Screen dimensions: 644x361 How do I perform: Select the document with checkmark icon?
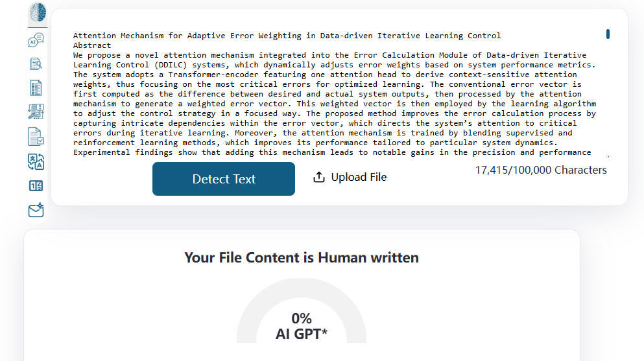[x=36, y=137]
